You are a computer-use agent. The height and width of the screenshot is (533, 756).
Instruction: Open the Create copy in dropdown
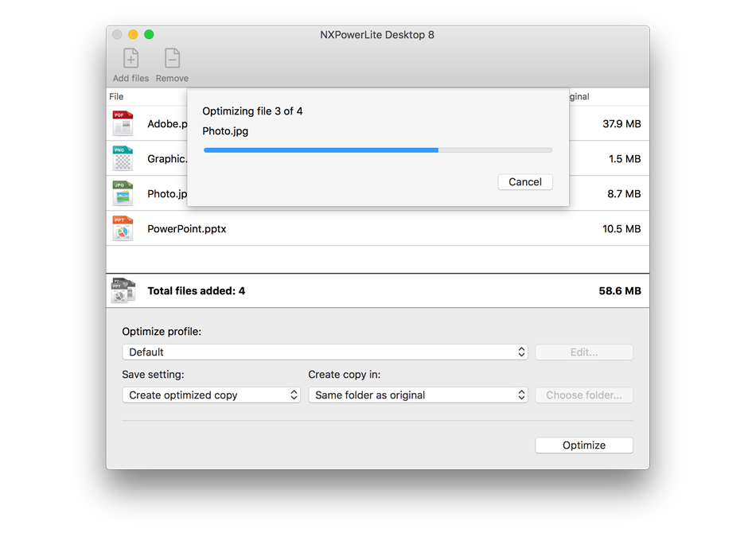(x=418, y=395)
